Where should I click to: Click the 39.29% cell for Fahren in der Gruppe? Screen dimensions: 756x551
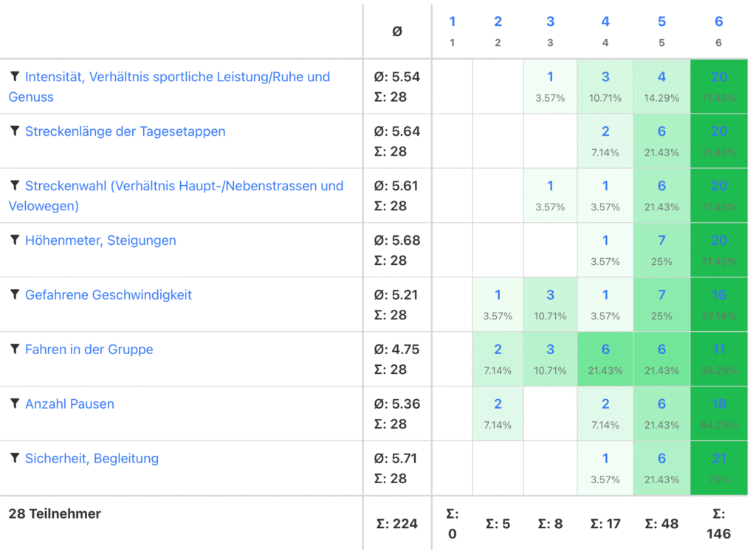[x=718, y=359]
